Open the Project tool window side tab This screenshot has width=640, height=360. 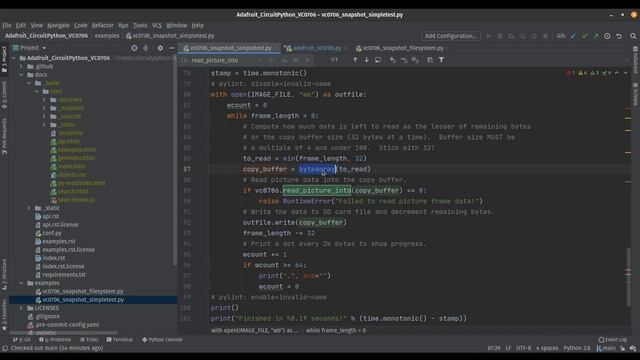(4, 59)
